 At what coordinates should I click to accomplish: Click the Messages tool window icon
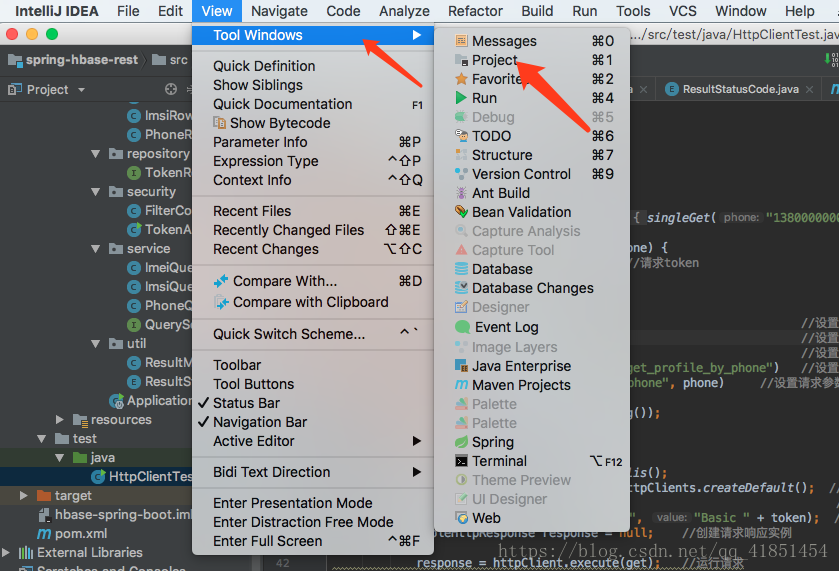click(x=461, y=41)
